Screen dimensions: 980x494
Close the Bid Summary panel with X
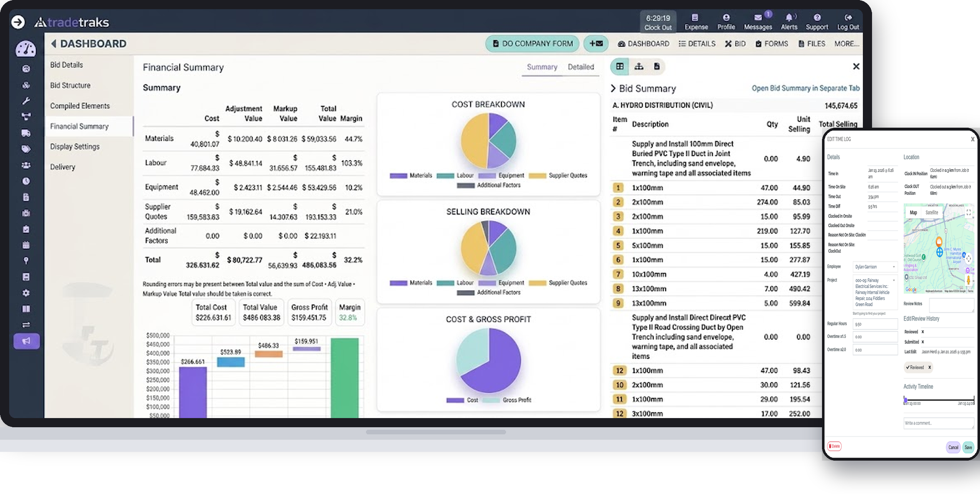pyautogui.click(x=856, y=66)
